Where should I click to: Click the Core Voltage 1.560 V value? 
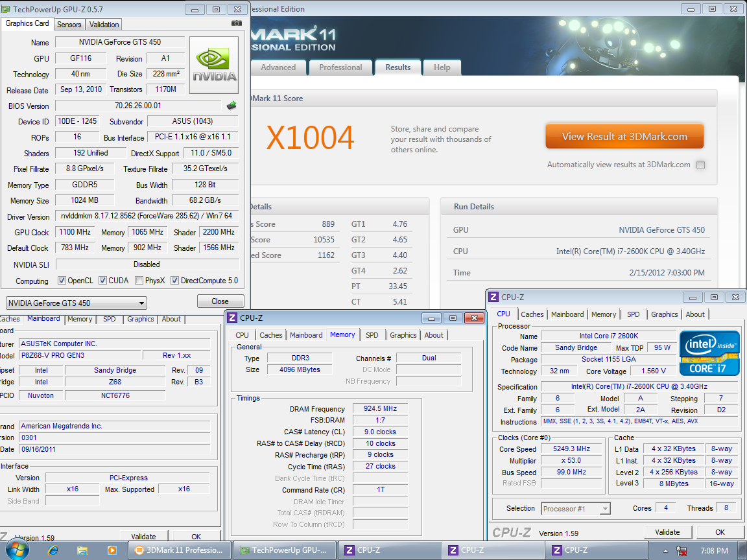(x=653, y=371)
